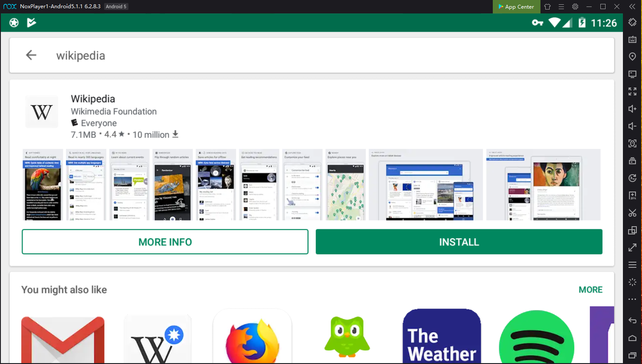Viewport: 642px width, 364px height.
Task: Open Nox settings gear icon
Action: (x=575, y=6)
